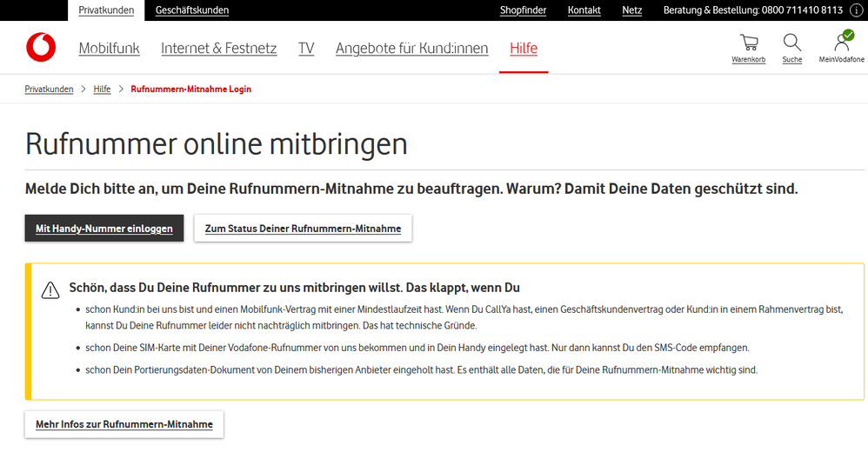Viewport: 868px width, 452px height.
Task: Go to Shopfinder link
Action: click(x=523, y=10)
